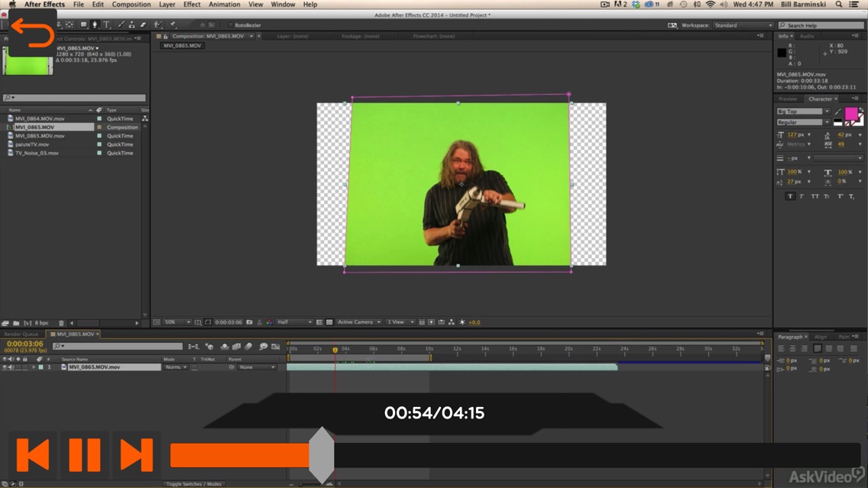The image size is (868, 488).
Task: Open the Layer menu
Action: (167, 5)
